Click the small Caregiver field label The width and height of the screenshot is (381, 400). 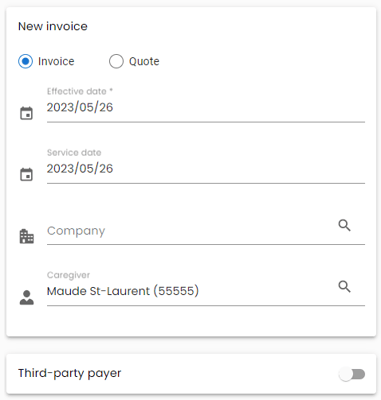click(x=68, y=275)
